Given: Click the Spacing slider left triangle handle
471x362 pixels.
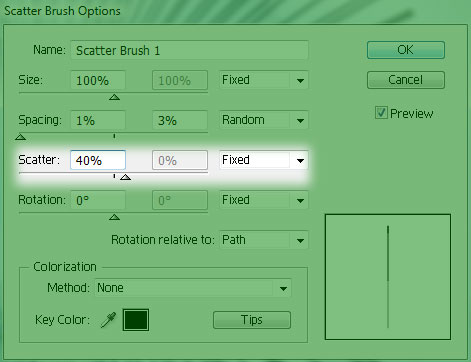Looking at the screenshot, I should point(21,137).
